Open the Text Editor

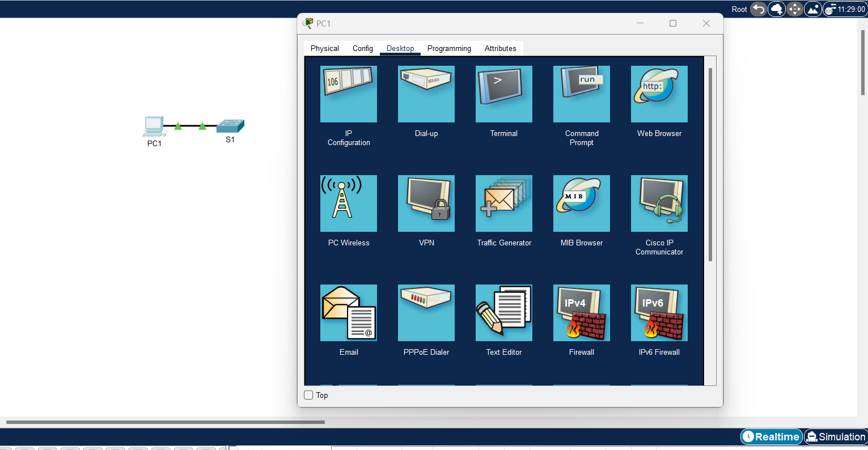(503, 313)
